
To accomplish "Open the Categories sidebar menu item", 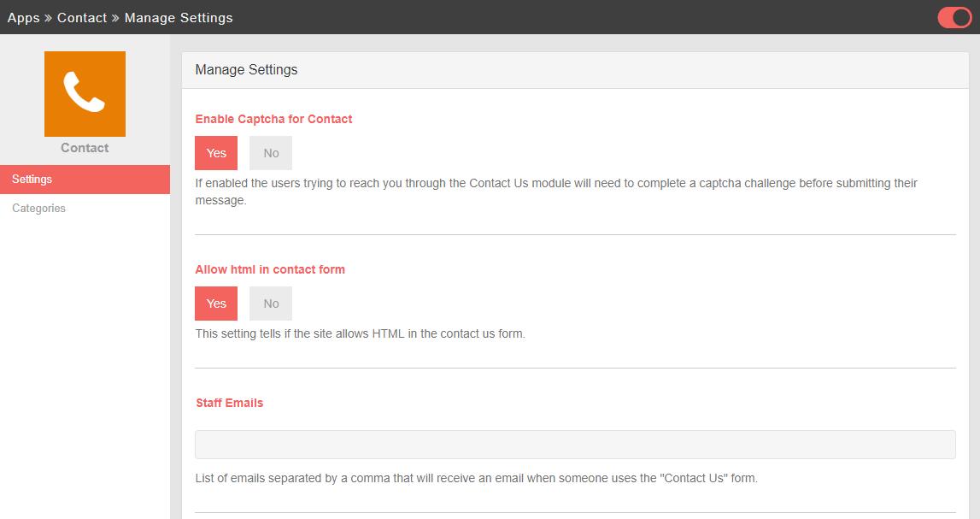I will tap(39, 209).
